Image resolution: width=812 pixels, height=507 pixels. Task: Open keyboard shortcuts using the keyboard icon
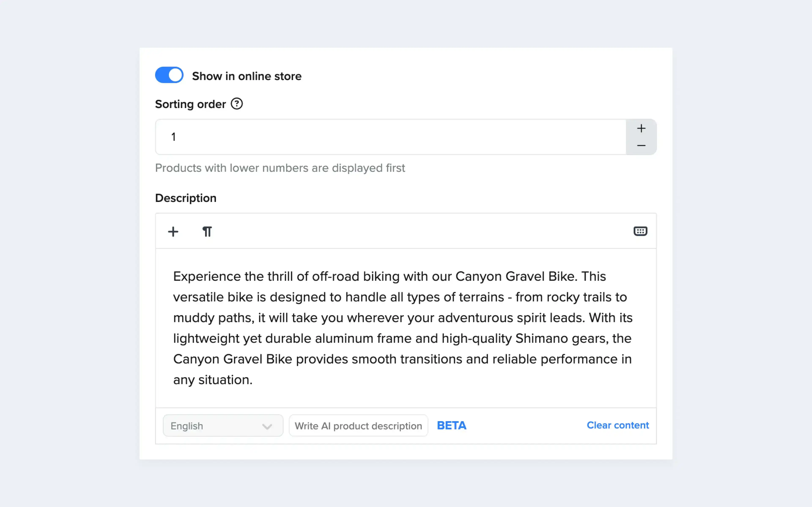640,231
